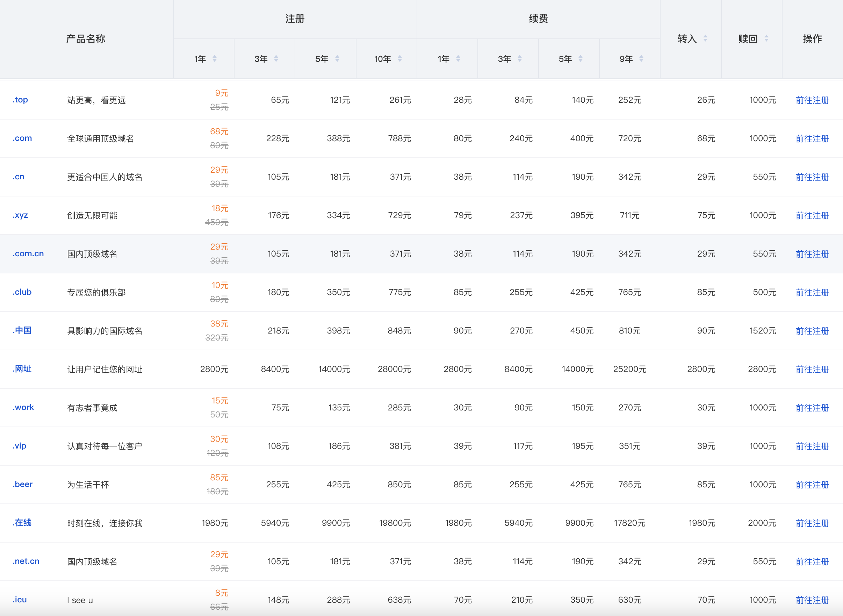Click 前往注册 for .com.cn row
843x616 pixels.
813,254
